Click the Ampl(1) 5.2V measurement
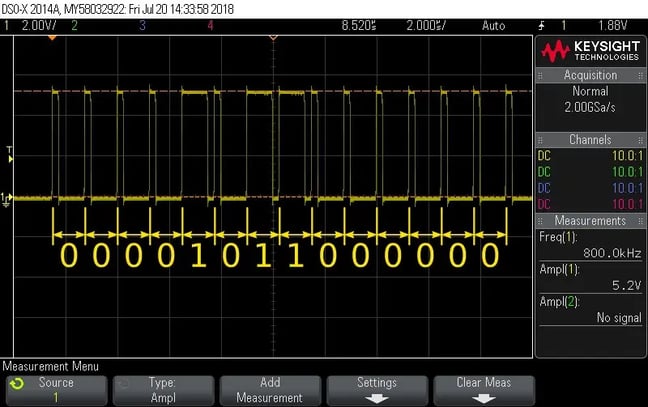Viewport: 648px width, 407px height. pos(591,277)
